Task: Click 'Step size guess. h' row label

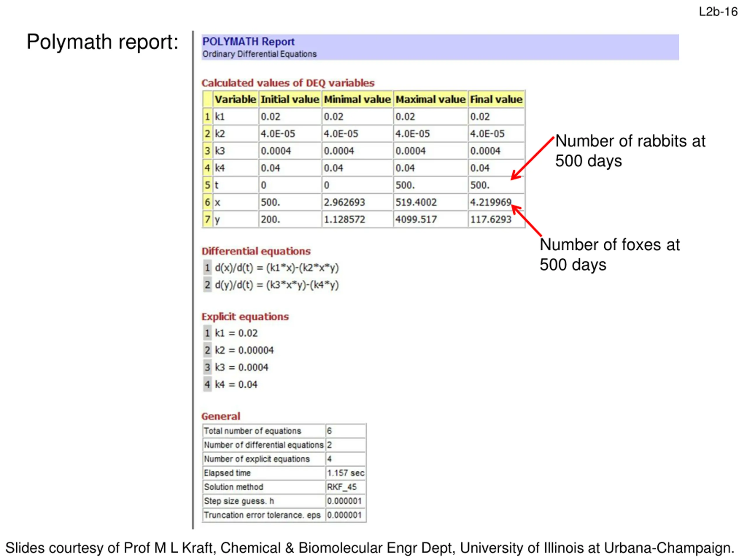Action: pos(239,501)
